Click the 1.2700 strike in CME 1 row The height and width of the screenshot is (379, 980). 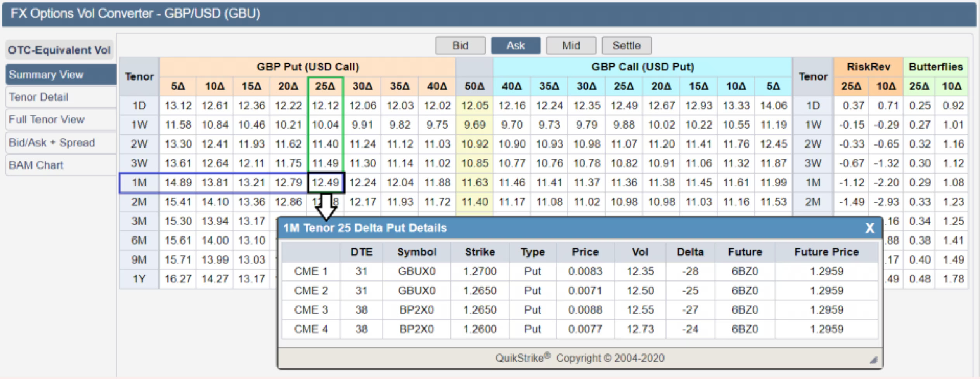click(x=480, y=271)
